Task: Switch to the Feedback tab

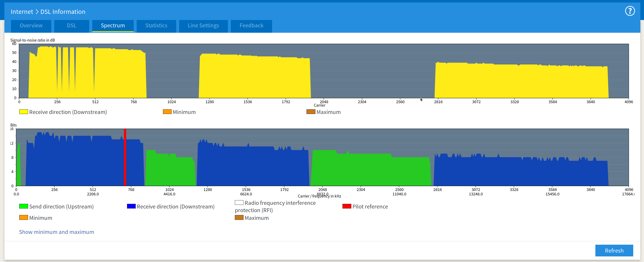Action: coord(251,26)
